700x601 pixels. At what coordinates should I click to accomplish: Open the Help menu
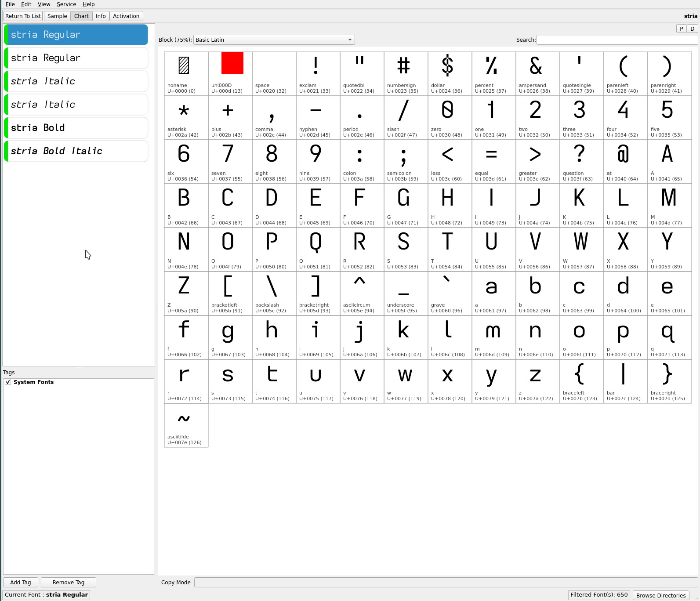(x=88, y=4)
